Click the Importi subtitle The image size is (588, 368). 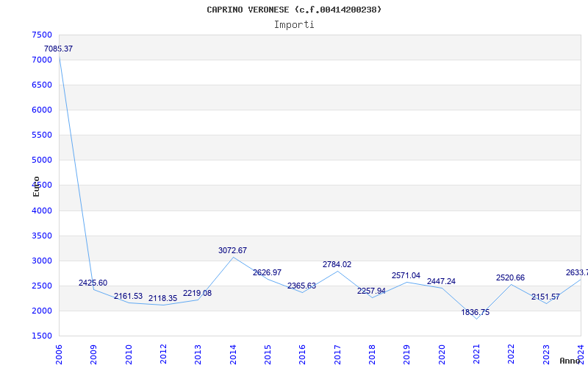[294, 25]
